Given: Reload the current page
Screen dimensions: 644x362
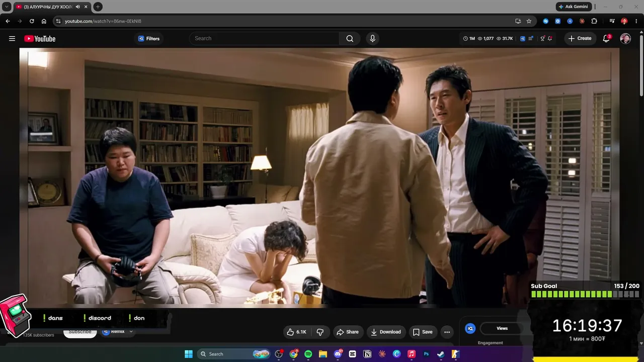Looking at the screenshot, I should pyautogui.click(x=32, y=21).
